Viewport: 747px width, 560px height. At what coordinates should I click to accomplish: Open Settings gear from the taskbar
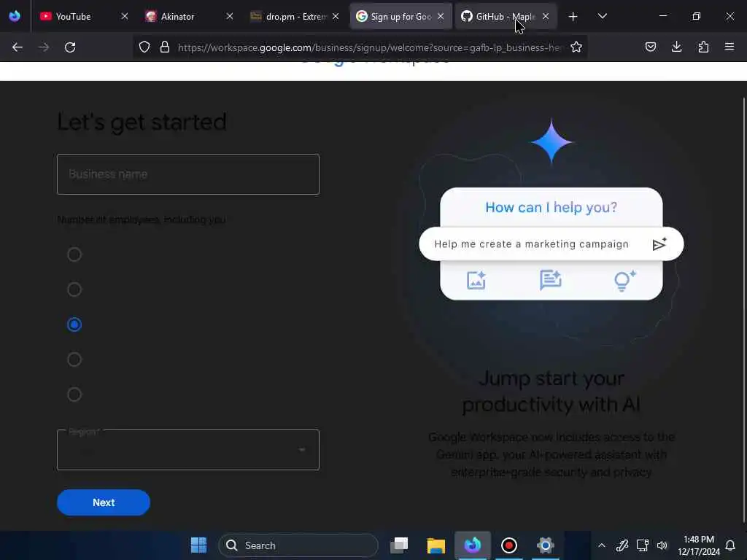click(x=546, y=545)
